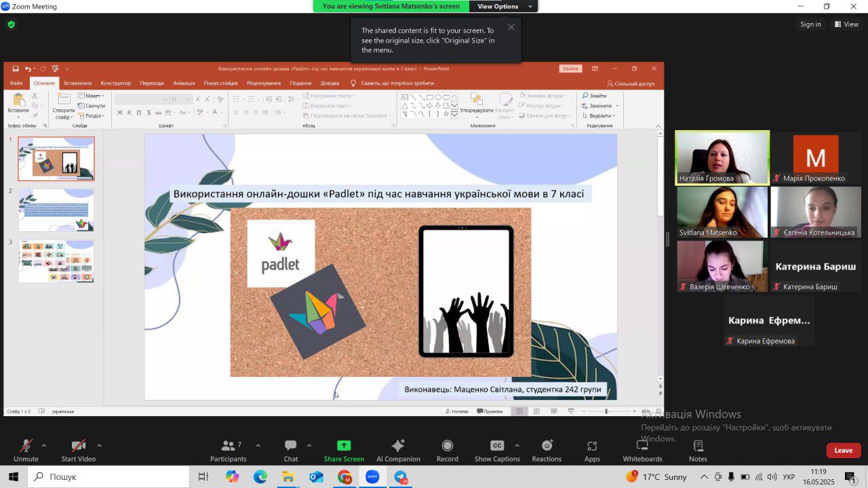Open the Розділ section dropdown
Image resolution: width=868 pixels, height=488 pixels.
tap(91, 116)
